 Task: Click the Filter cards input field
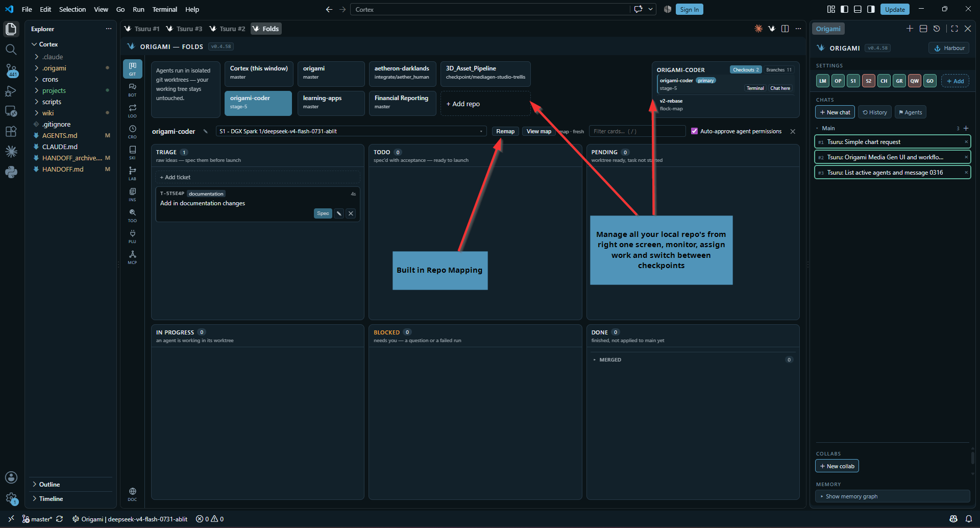[637, 131]
